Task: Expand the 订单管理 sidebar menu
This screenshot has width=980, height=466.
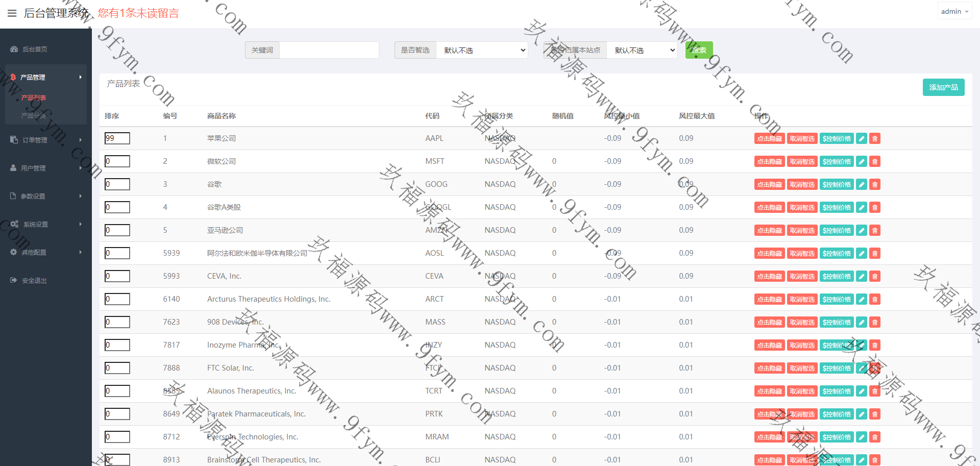Action: pos(45,140)
